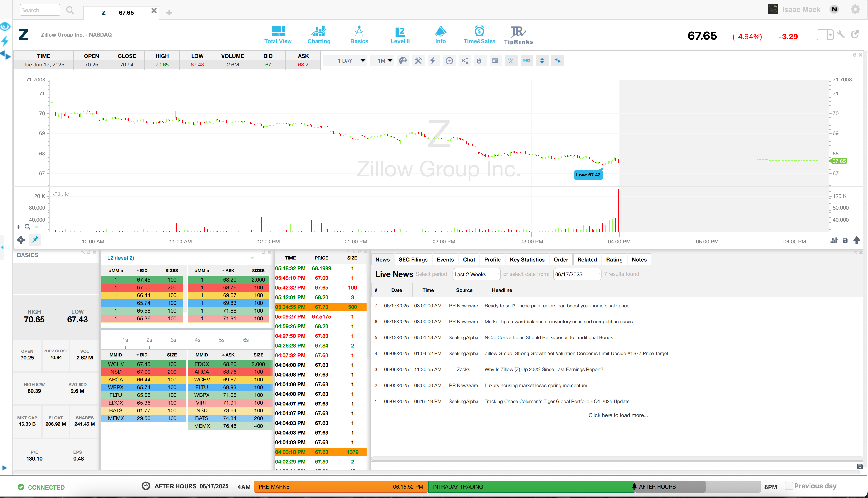The height and width of the screenshot is (498, 868).
Task: Switch to the Rating tab
Action: coord(614,260)
